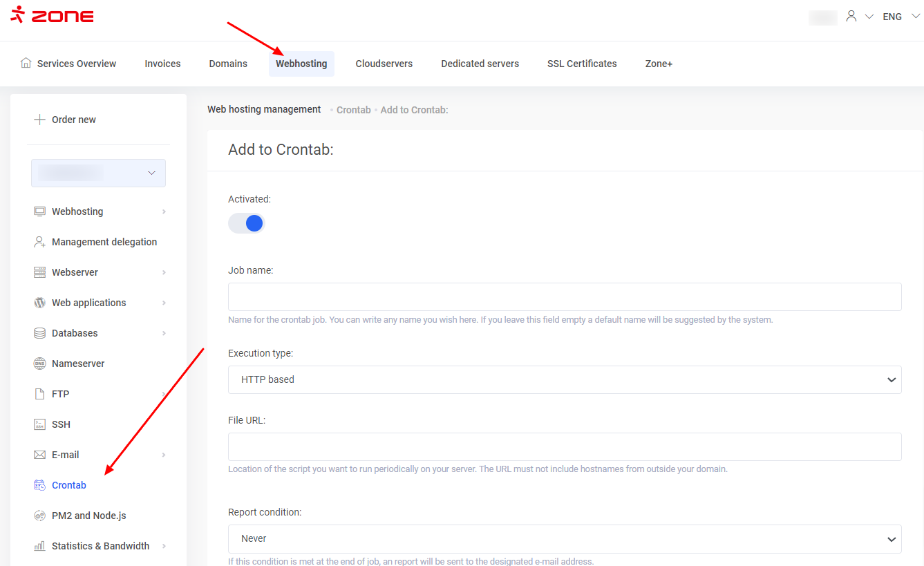Open the hosting account selector dropdown

(x=98, y=173)
